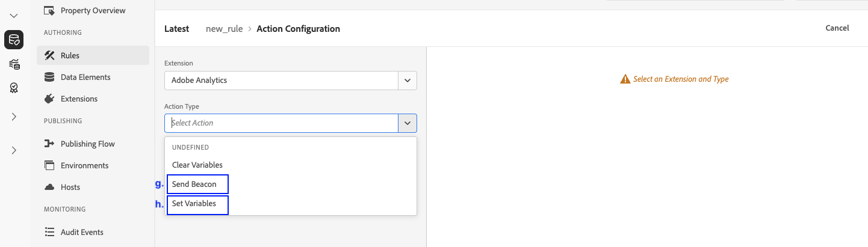Toggle the Action Type dropdown arrow
This screenshot has width=868, height=247.
click(408, 123)
